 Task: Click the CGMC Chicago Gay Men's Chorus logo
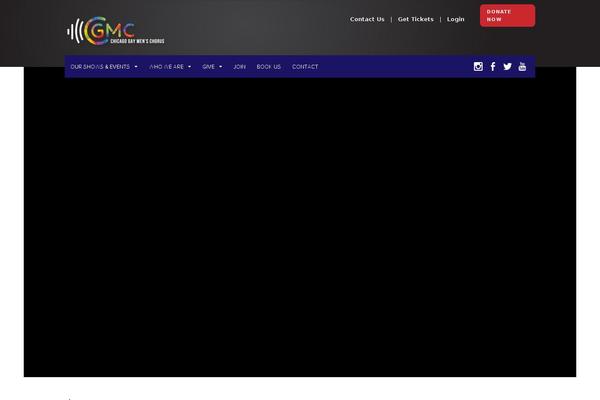coord(116,31)
